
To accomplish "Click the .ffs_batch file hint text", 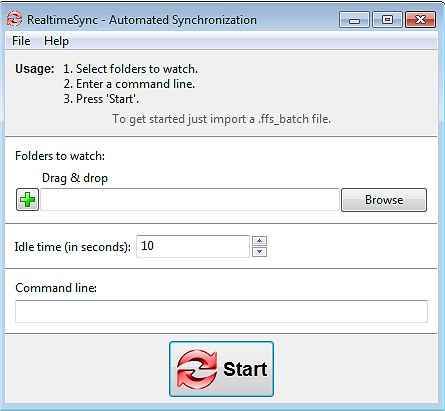I will [221, 119].
